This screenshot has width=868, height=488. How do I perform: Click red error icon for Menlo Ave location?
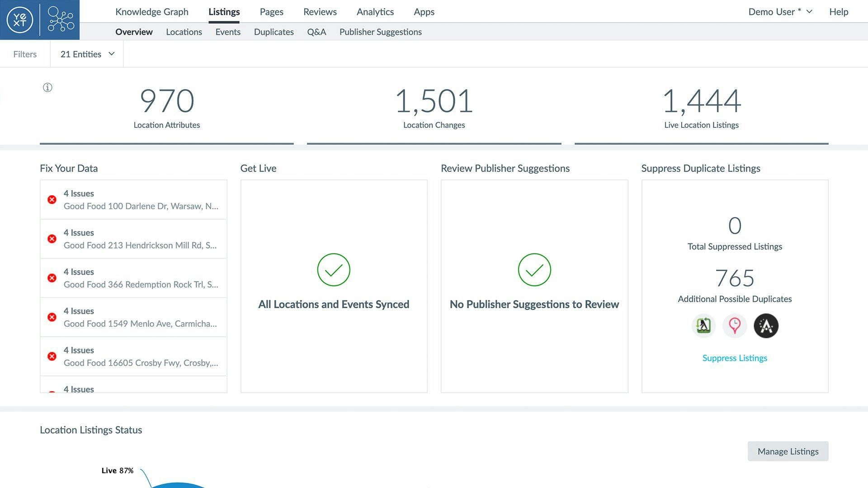point(52,317)
